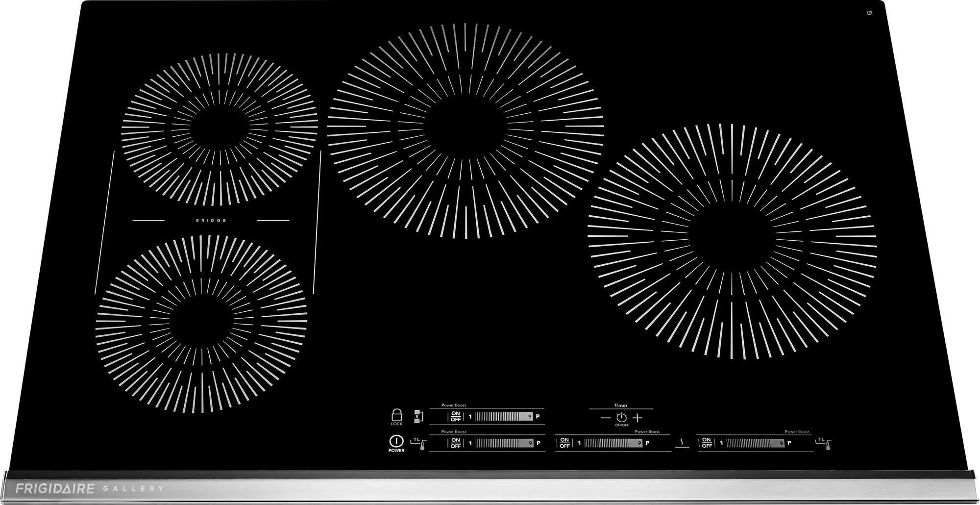Activate Power Boost P on the right burner
This screenshot has height=505, width=980.
789,443
